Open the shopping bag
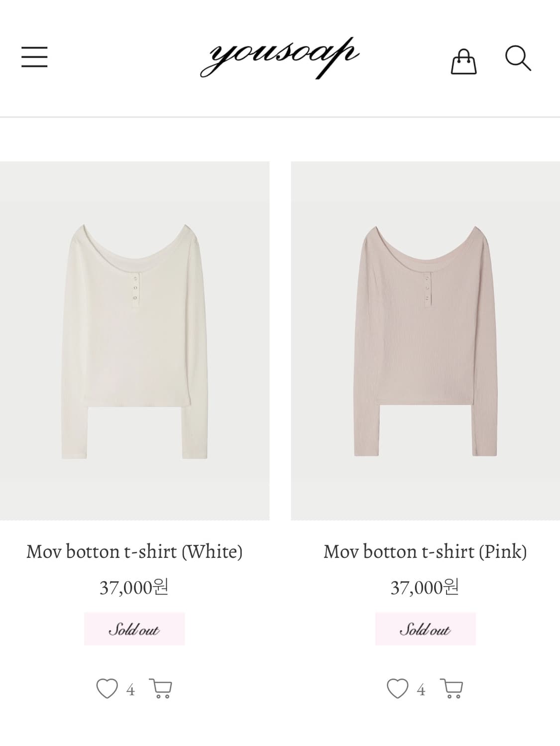This screenshot has height=746, width=560. 463,61
